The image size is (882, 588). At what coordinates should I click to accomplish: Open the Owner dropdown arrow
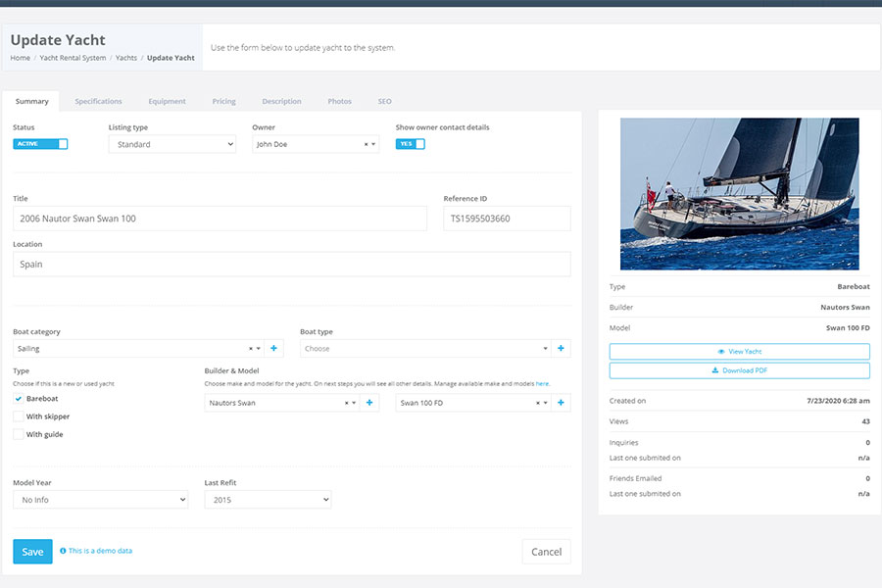[x=373, y=145]
